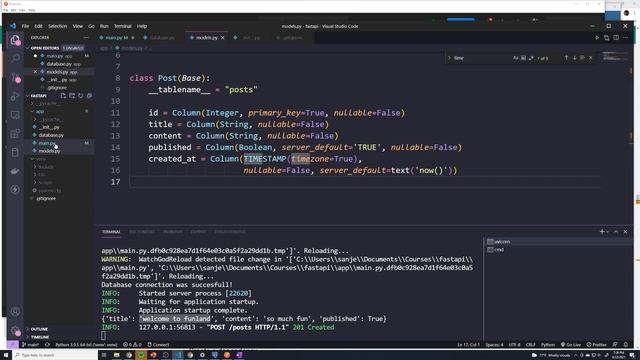Image resolution: width=640 pixels, height=360 pixels.
Task: Collapse all folders in explorer
Action: (89, 96)
